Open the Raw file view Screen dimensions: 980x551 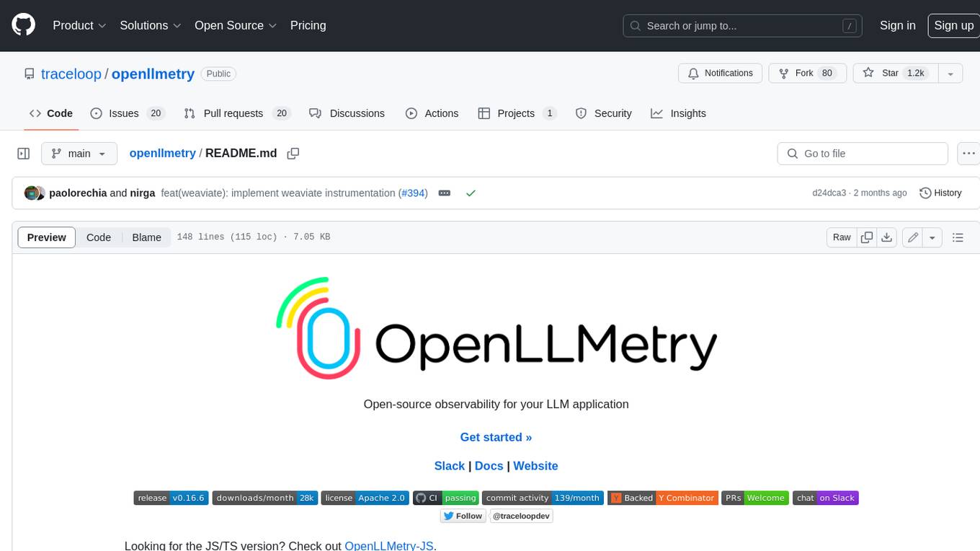click(x=842, y=237)
